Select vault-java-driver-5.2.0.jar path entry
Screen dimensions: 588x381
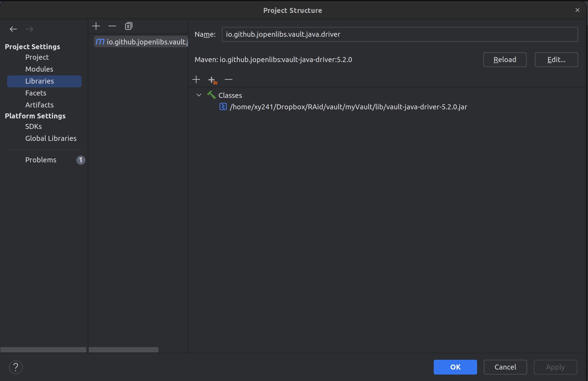348,107
